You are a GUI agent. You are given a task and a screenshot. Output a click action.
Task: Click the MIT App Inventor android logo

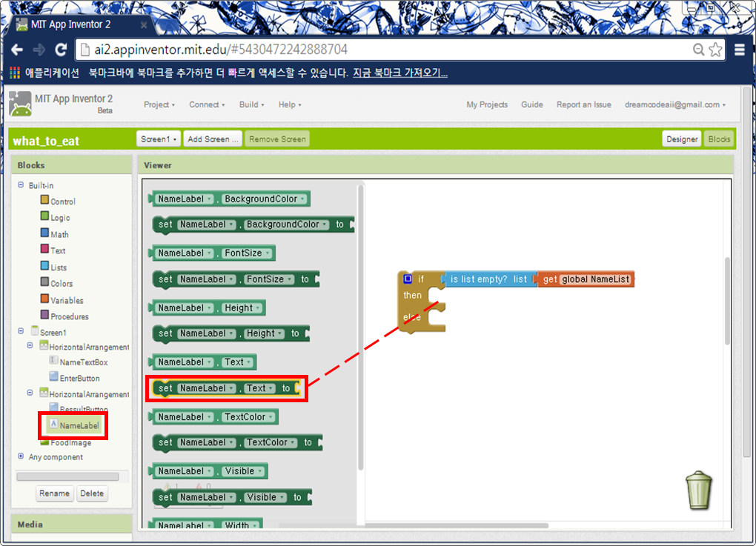click(x=20, y=104)
